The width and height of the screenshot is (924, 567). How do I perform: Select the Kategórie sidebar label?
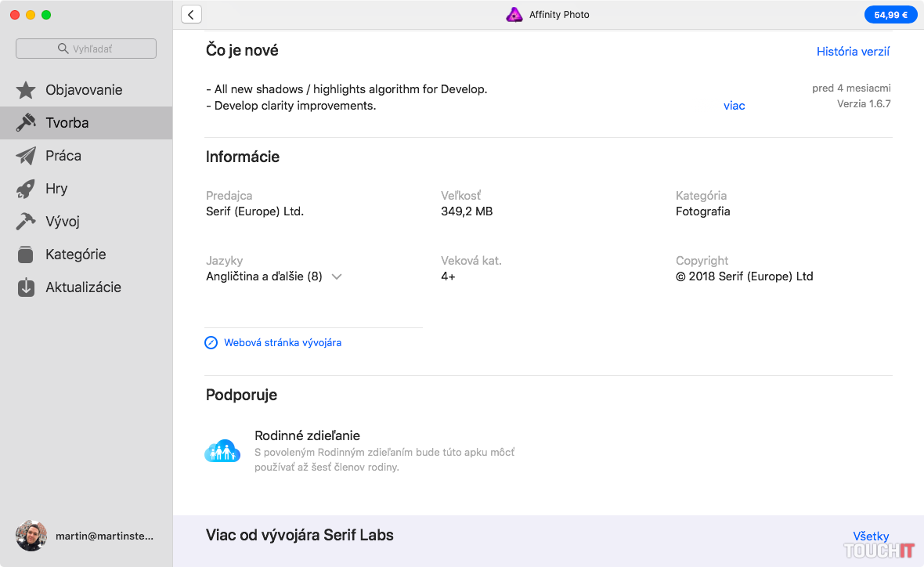coord(75,255)
